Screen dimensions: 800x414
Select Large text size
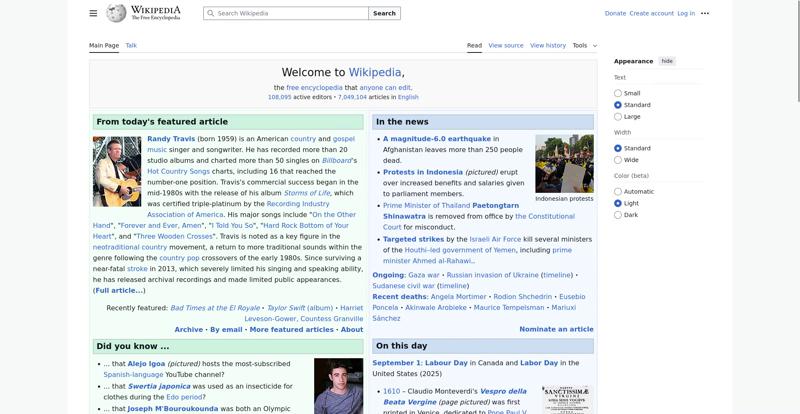(618, 117)
